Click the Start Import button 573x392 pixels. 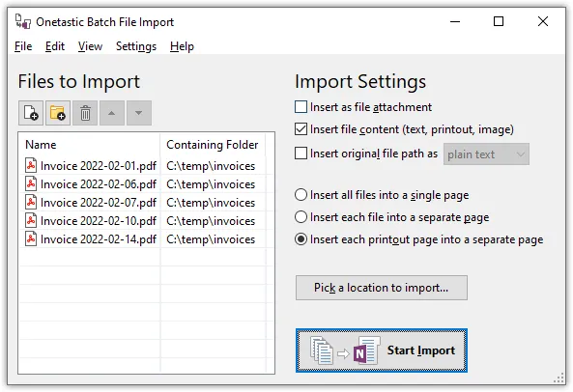382,350
